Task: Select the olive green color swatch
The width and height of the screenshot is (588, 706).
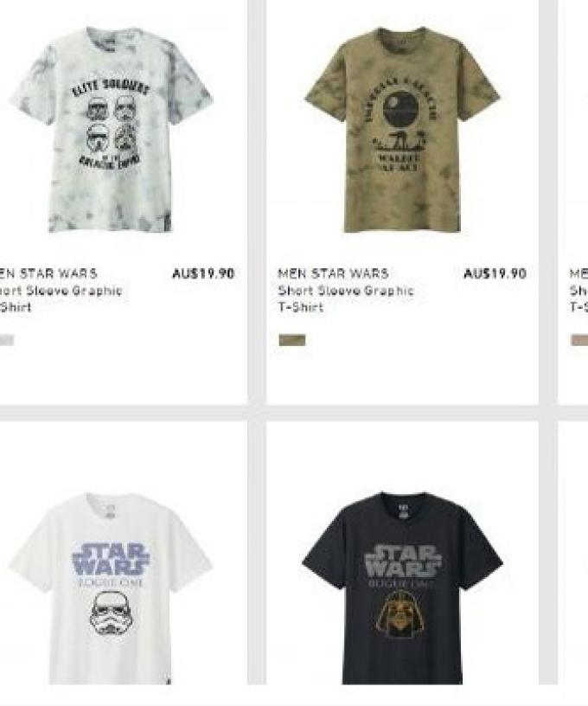Action: pos(292,340)
